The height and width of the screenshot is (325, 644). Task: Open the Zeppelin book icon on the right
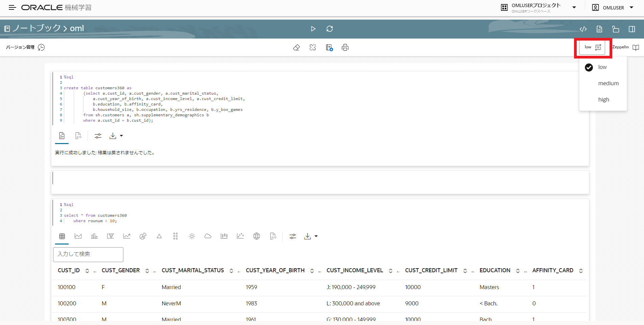click(x=636, y=47)
